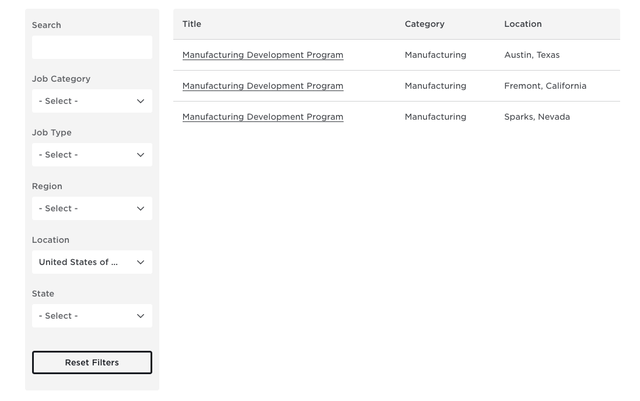Open the Region select dropdown

coord(92,209)
